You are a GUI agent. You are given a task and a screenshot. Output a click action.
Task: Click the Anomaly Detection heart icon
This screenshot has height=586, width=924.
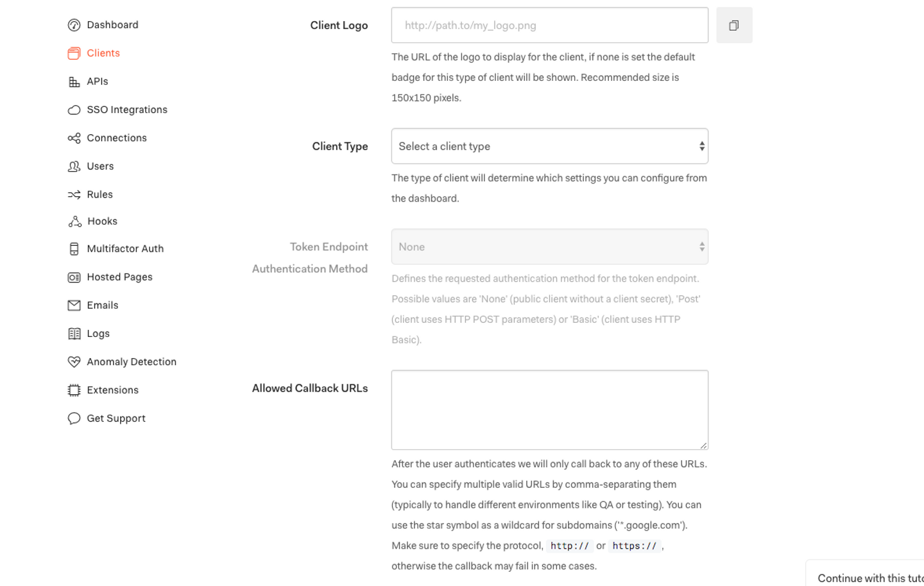point(74,362)
